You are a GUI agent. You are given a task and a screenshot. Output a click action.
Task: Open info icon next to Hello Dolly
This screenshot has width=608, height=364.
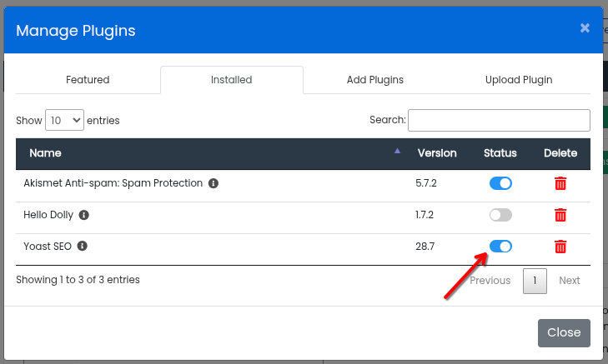point(83,215)
